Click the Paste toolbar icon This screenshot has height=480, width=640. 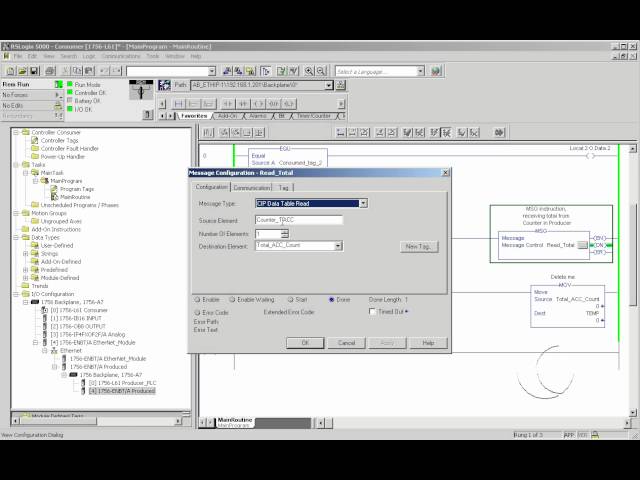(x=89, y=71)
